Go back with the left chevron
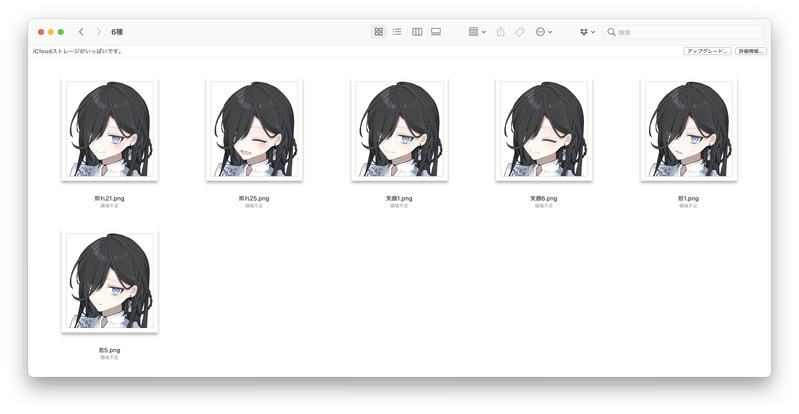This screenshot has width=799, height=414. (81, 32)
